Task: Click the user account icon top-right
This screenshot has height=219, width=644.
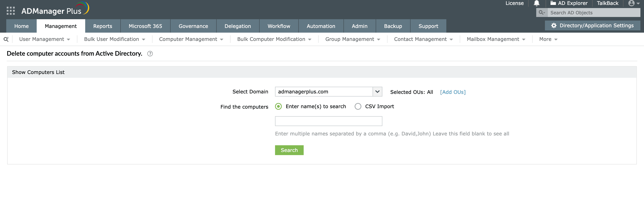Action: tap(632, 3)
